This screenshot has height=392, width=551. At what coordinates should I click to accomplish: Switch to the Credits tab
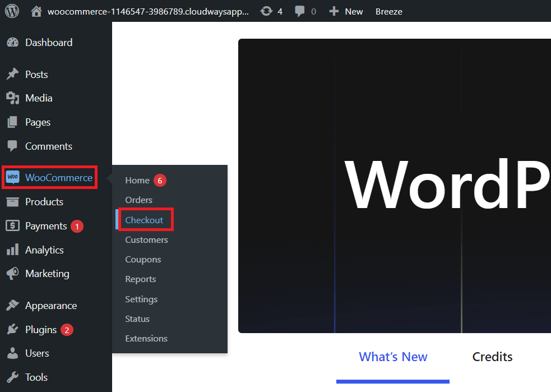[492, 357]
